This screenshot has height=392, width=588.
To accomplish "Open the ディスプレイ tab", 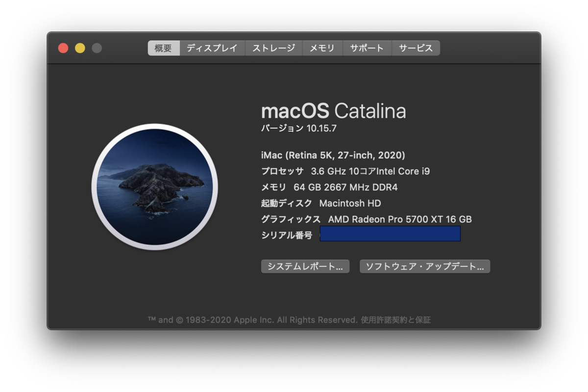I will [212, 48].
